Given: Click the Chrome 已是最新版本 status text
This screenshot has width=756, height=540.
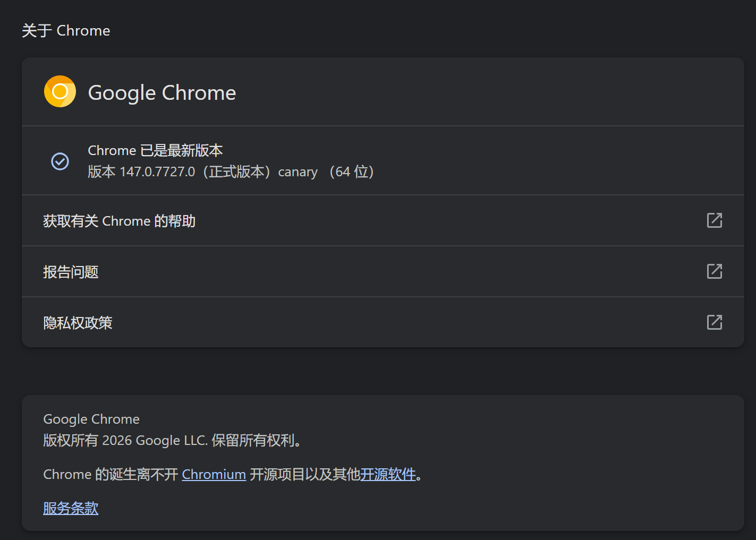Looking at the screenshot, I should [155, 151].
